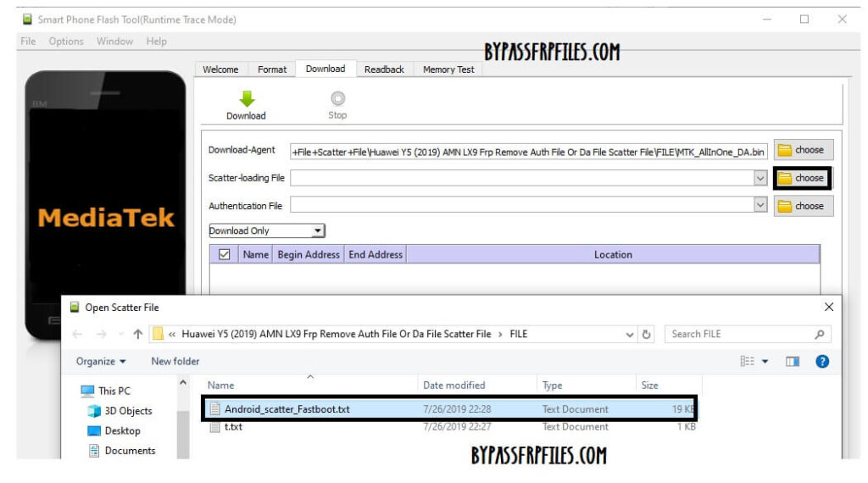Screen dimensions: 868x483
Task: Select Android_scatter_Fastboot.txt file
Action: 287,409
